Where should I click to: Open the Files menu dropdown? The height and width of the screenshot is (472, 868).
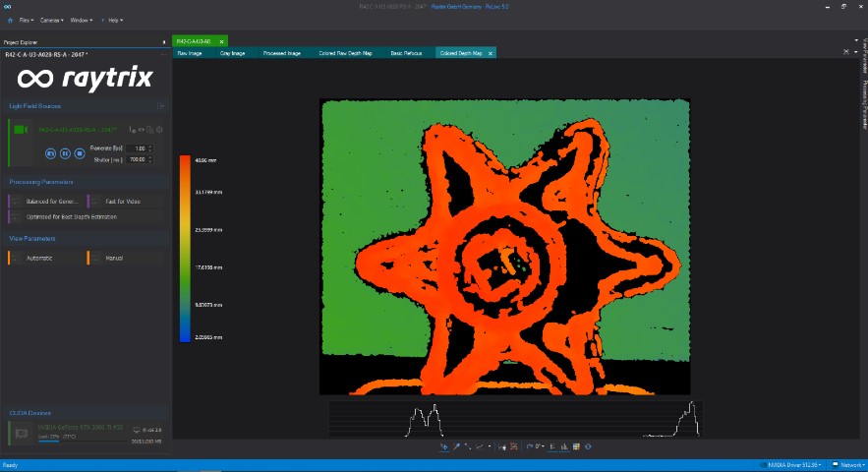coord(25,20)
